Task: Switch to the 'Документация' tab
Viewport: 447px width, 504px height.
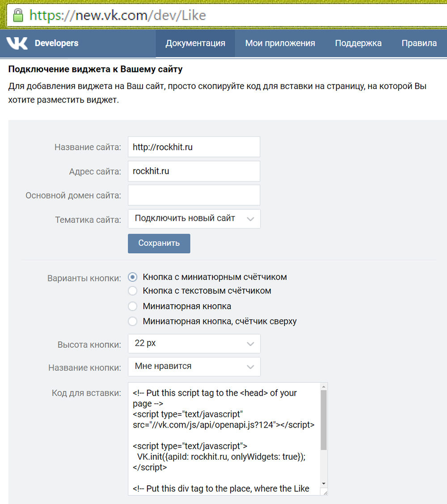Action: click(x=195, y=43)
